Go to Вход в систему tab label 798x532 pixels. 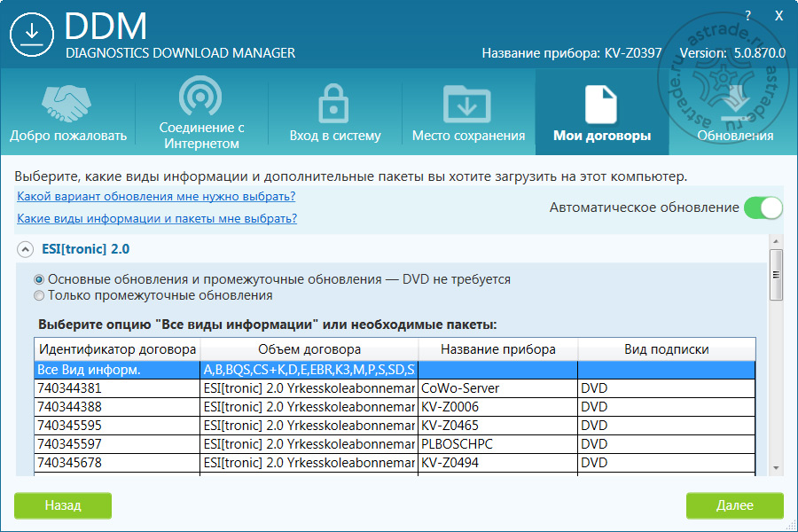point(335,136)
